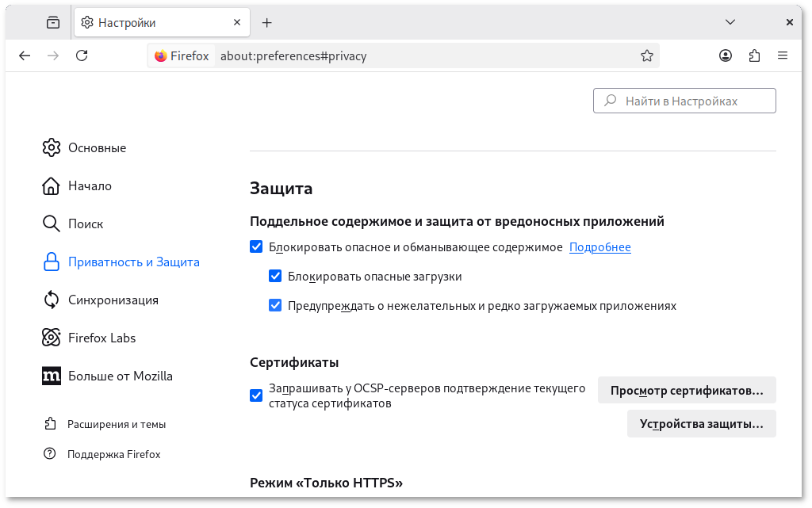
Task: Open Поиск search settings
Action: coord(85,223)
